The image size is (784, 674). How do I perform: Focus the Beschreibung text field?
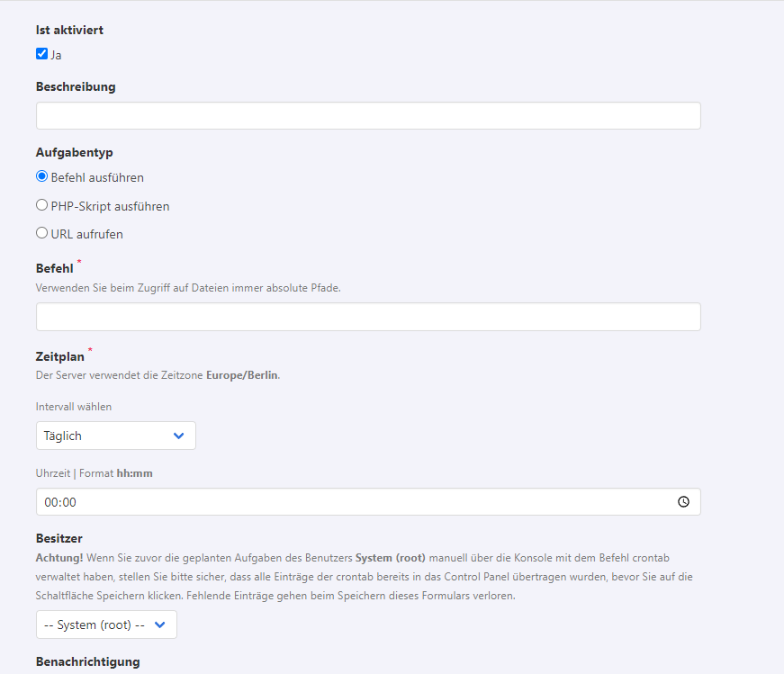367,116
